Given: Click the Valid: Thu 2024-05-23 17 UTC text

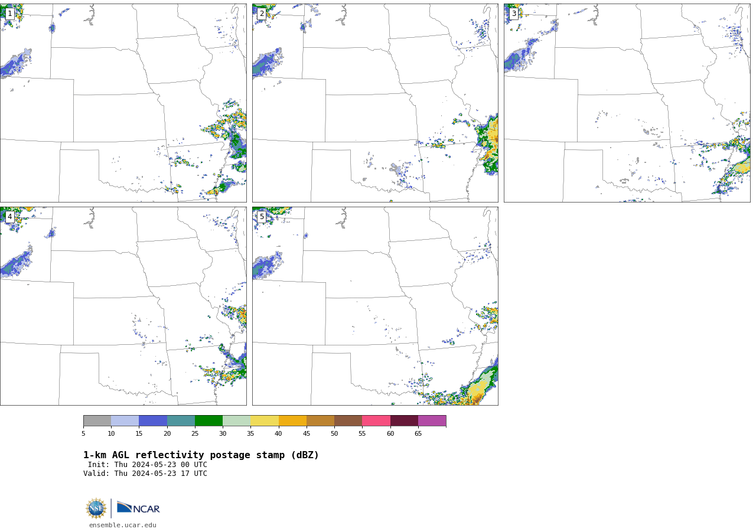Looking at the screenshot, I should [145, 474].
